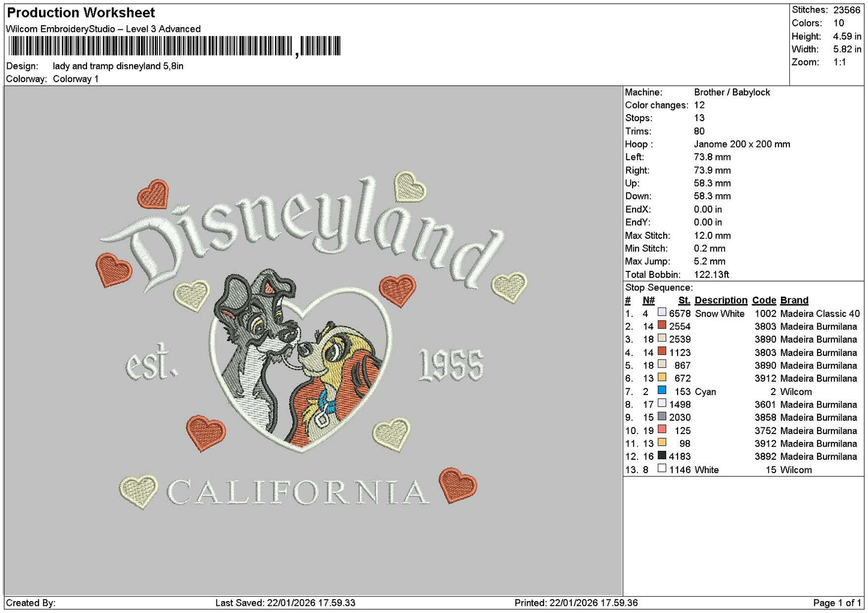Click the Brand column header
Viewport: 868px width, 613px height.
click(794, 300)
